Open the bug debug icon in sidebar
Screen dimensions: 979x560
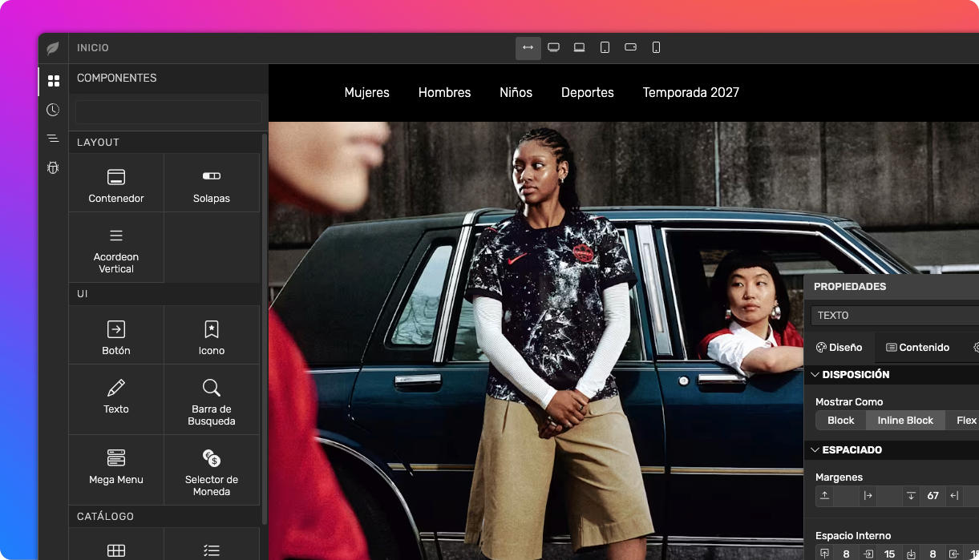tap(53, 167)
